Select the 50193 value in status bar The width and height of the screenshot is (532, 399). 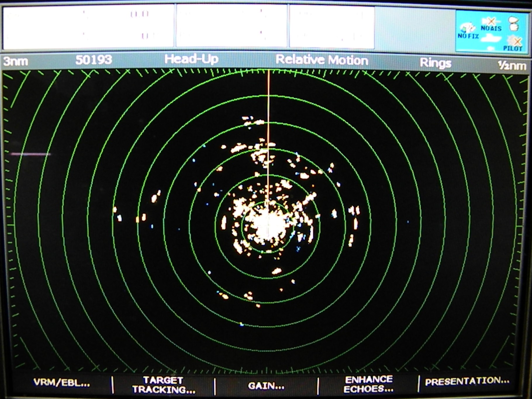(x=94, y=60)
